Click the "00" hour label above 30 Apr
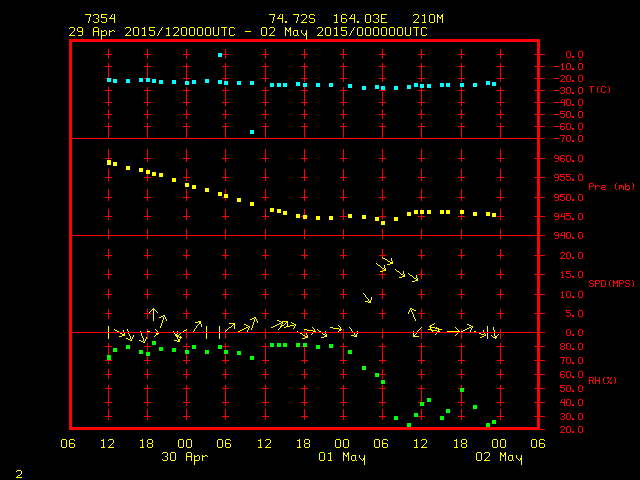This screenshot has height=480, width=640. coord(185,444)
